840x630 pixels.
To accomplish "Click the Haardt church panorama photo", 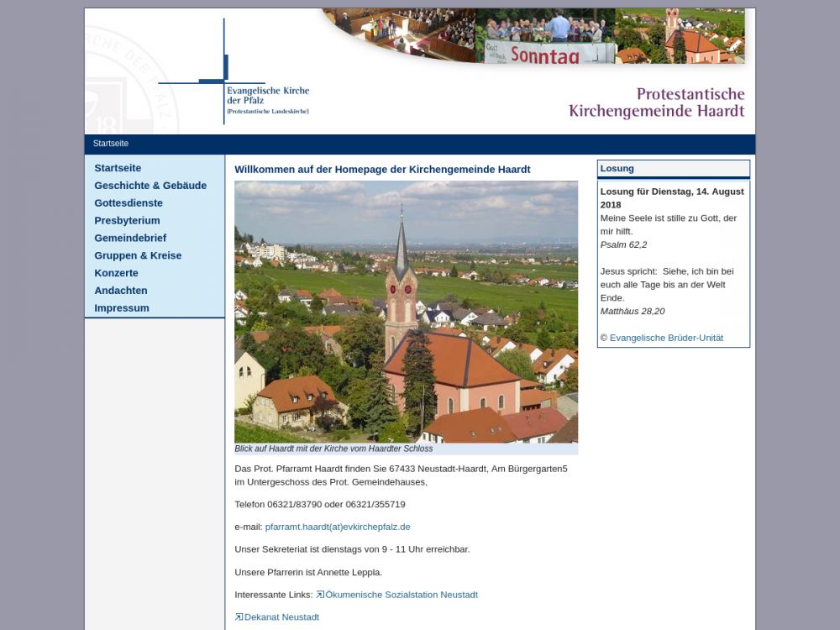I will 406,312.
